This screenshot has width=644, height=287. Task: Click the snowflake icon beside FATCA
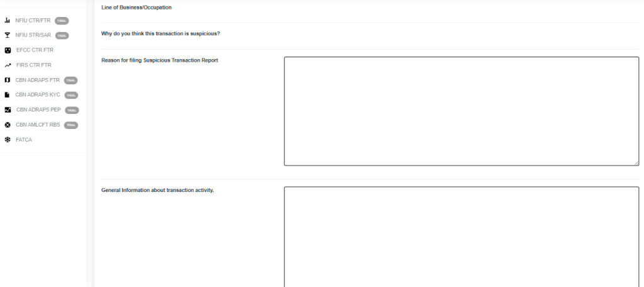[x=8, y=140]
